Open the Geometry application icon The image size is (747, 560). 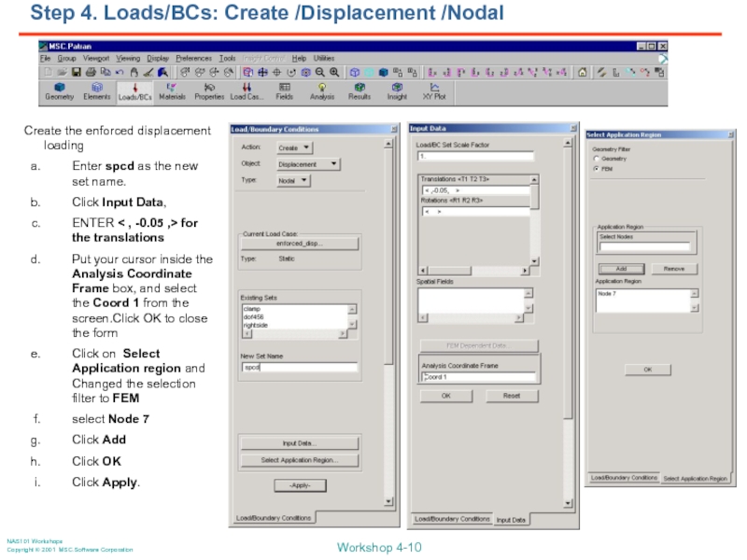[x=59, y=90]
